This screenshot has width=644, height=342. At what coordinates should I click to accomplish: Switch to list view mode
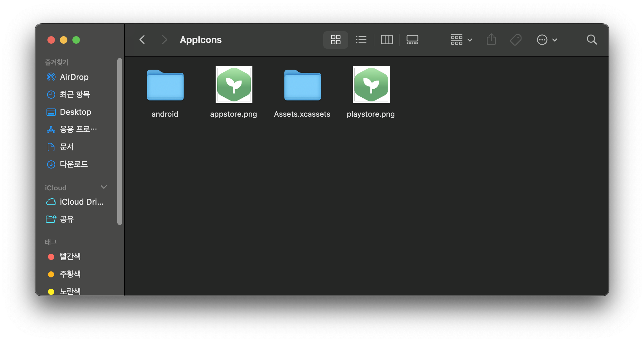tap(361, 40)
